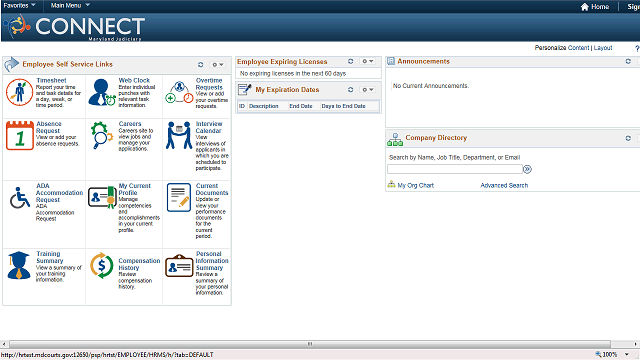The image size is (640, 360).
Task: Open the Overtime Requests icon
Action: pyautogui.click(x=179, y=92)
